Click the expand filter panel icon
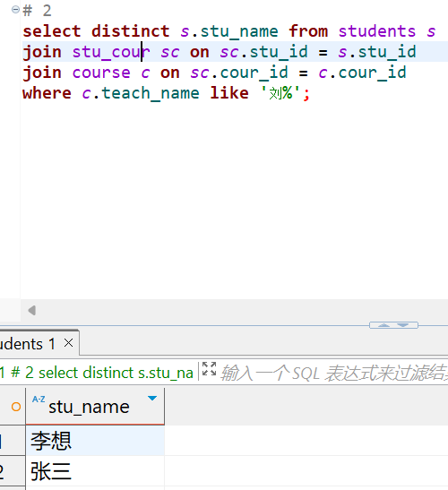 tap(209, 369)
